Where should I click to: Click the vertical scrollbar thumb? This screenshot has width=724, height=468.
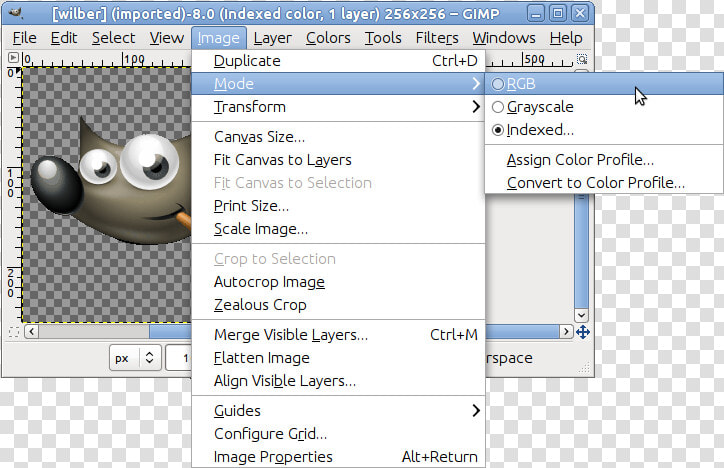click(x=581, y=252)
